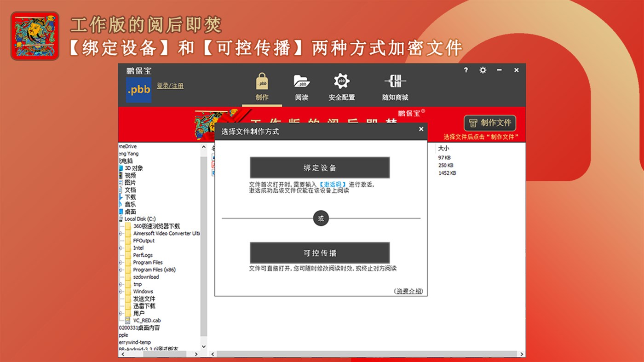This screenshot has height=362, width=644.
Task: Click the 制作文件 button
Action: (x=490, y=123)
